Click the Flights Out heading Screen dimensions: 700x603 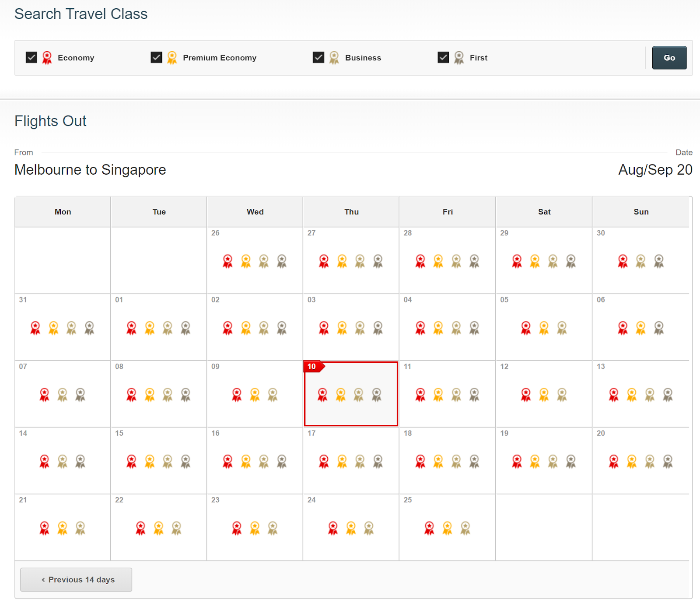pyautogui.click(x=50, y=121)
